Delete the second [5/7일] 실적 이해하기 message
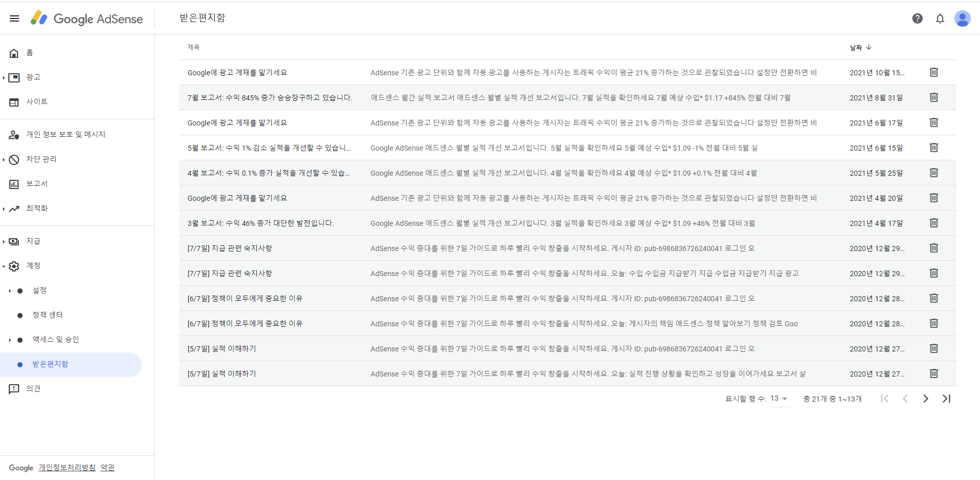 934,373
